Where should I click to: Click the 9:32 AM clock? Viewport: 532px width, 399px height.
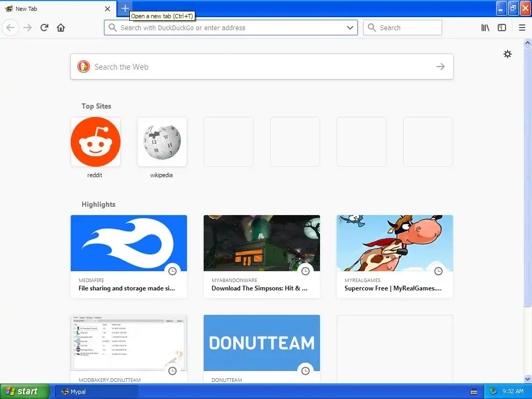click(513, 391)
